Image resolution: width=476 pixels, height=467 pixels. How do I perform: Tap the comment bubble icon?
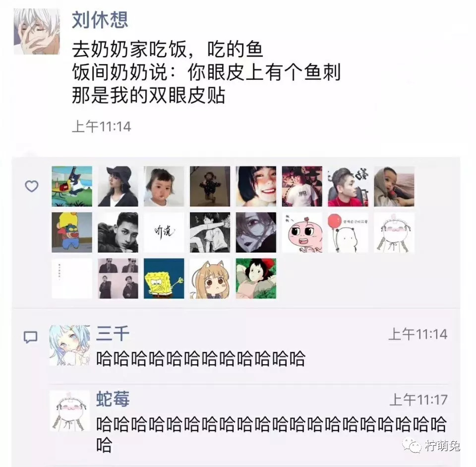(30, 337)
